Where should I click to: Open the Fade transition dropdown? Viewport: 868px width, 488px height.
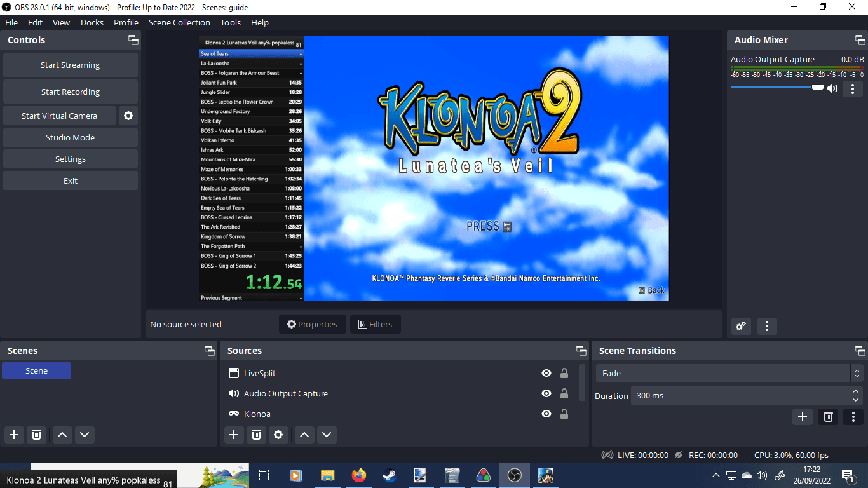(x=729, y=373)
